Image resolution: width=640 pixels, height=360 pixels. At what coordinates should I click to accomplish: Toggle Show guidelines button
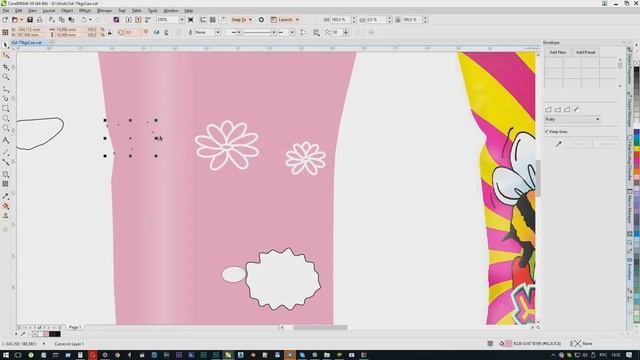pyautogui.click(x=223, y=20)
